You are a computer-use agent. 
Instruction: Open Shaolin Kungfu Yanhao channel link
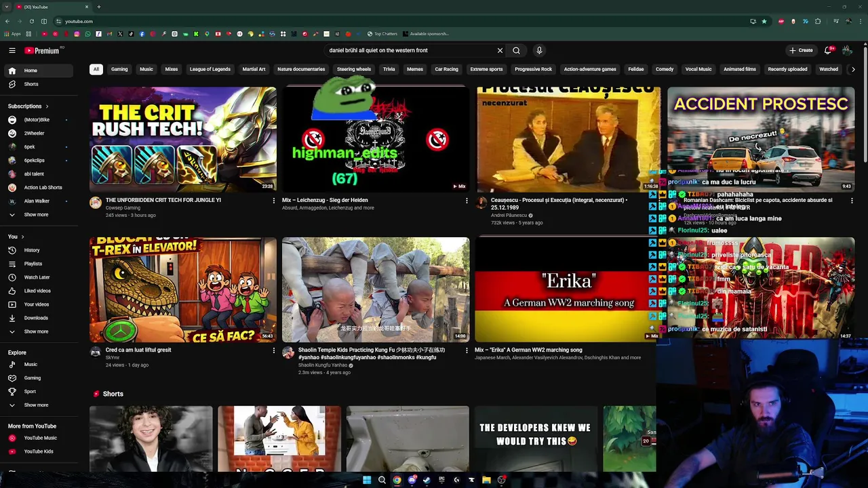(322, 365)
